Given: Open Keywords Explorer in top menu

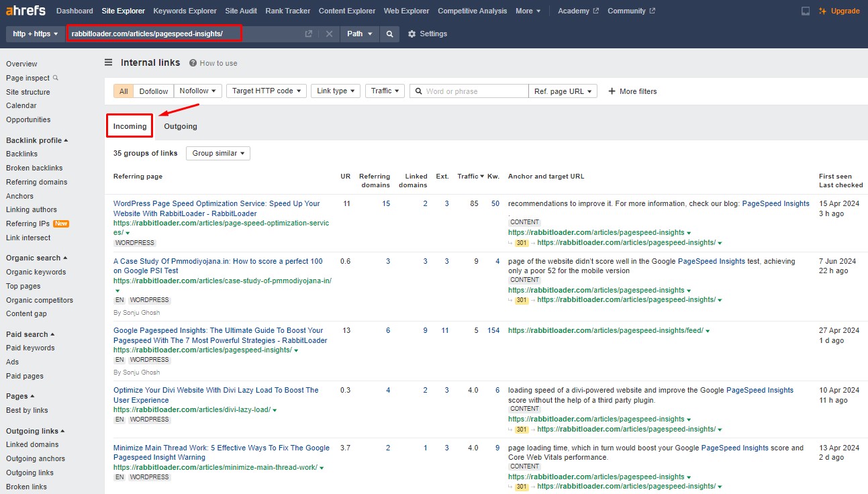Looking at the screenshot, I should click(x=185, y=11).
